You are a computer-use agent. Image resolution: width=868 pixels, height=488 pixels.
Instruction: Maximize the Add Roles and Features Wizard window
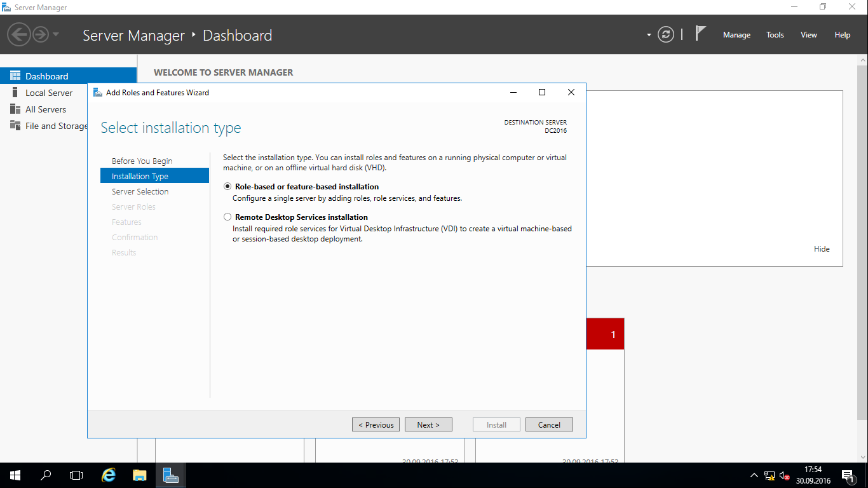(x=542, y=92)
